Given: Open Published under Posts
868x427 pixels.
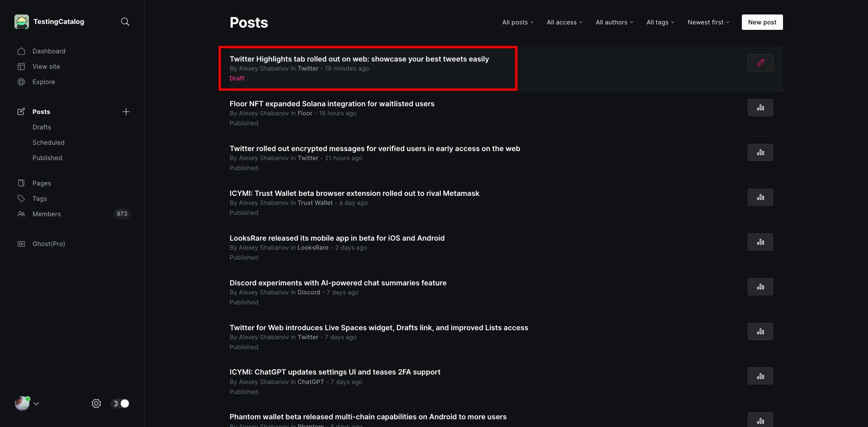Looking at the screenshot, I should click(47, 158).
